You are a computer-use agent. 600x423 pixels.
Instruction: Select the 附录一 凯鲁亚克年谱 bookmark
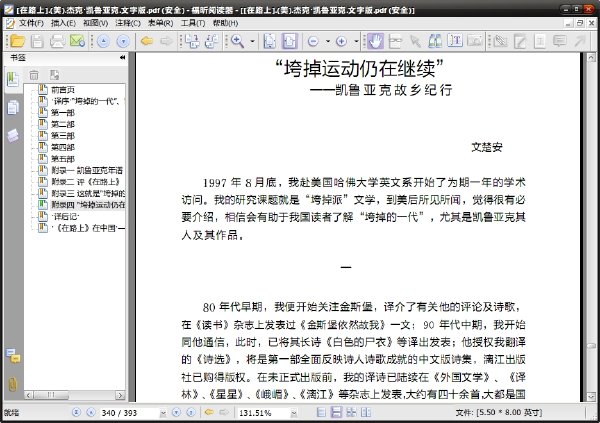tap(87, 170)
